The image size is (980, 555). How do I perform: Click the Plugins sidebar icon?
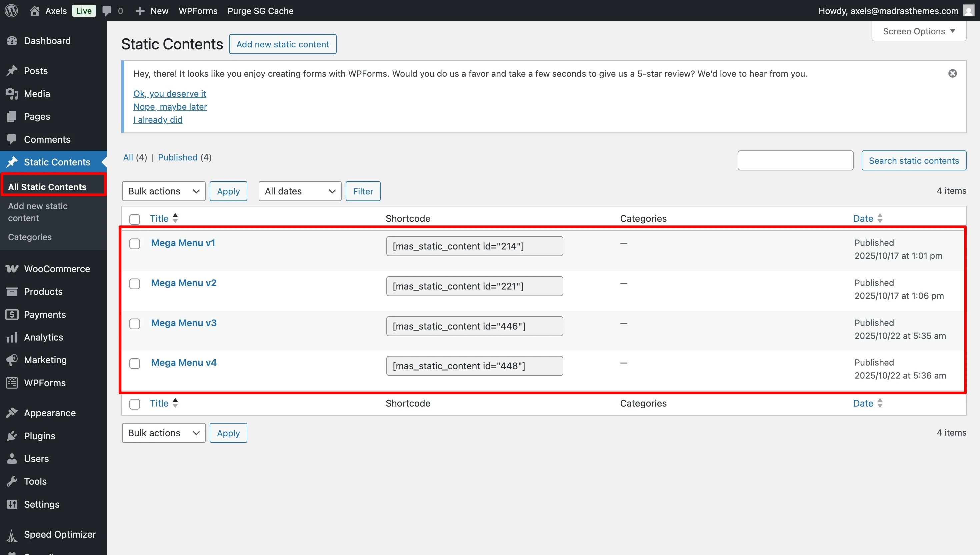[12, 436]
